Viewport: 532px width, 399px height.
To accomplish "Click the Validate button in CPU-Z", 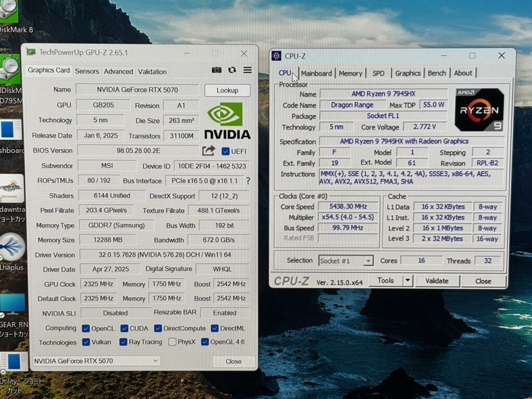I will pyautogui.click(x=437, y=281).
